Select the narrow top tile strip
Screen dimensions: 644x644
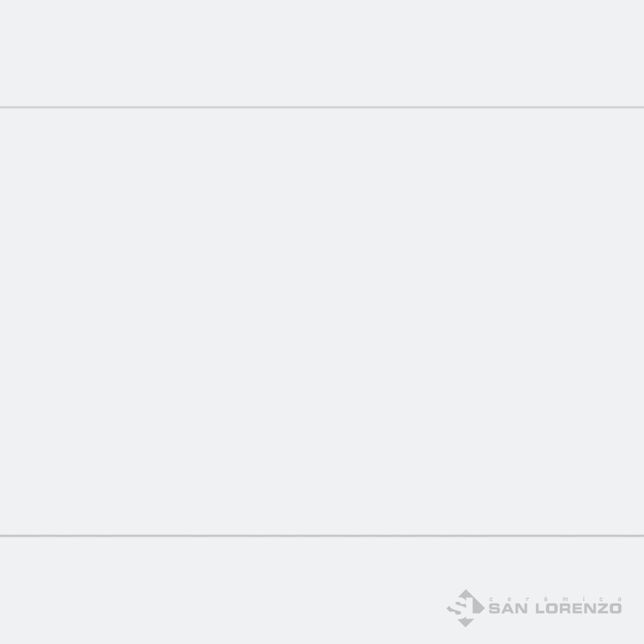pos(322,53)
